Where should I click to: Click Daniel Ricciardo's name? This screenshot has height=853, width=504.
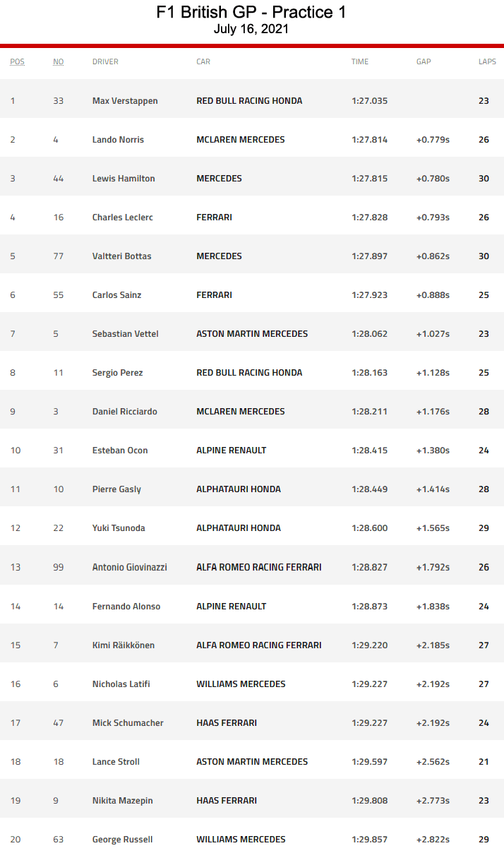(x=124, y=412)
